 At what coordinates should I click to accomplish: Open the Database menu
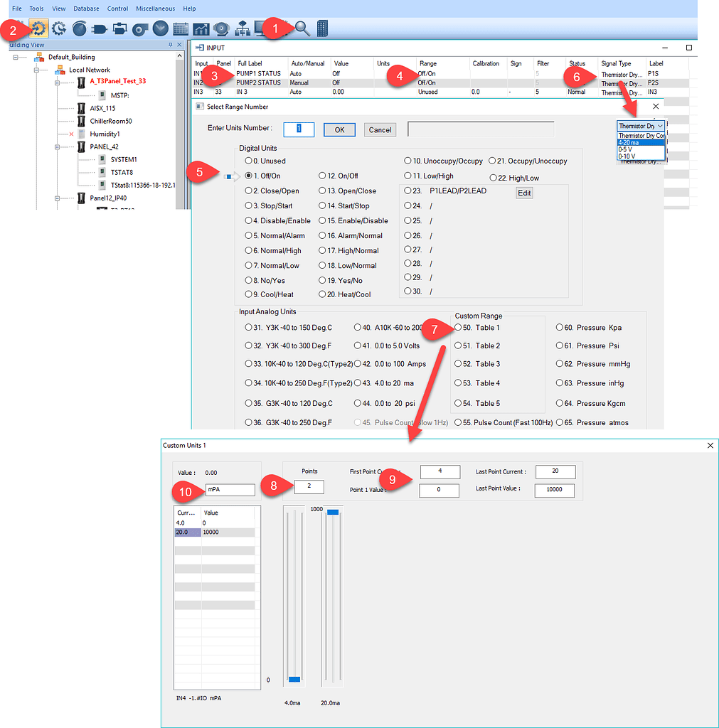click(85, 9)
